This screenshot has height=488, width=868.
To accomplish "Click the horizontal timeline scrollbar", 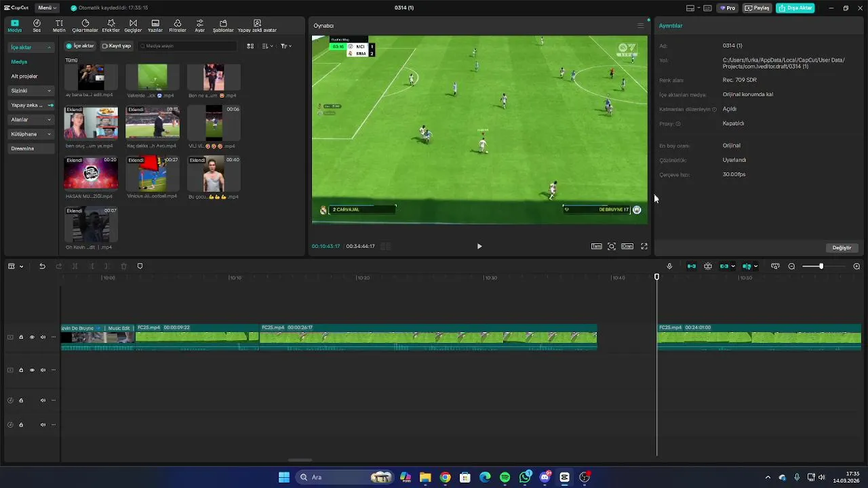I will click(300, 460).
